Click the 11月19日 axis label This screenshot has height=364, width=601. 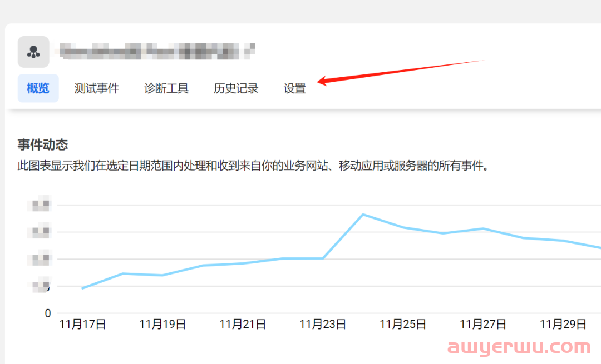[162, 324]
